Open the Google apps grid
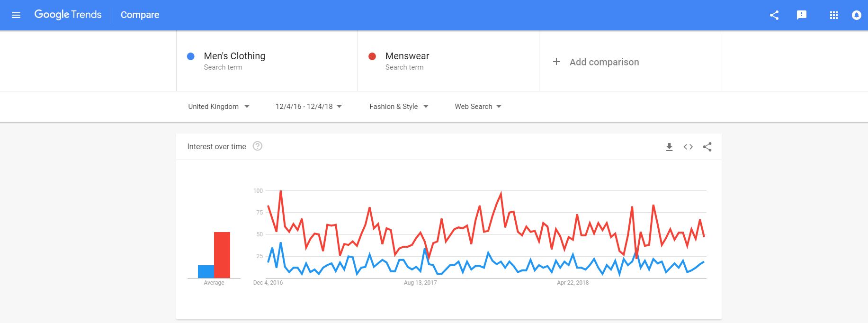The width and height of the screenshot is (868, 323). point(834,15)
